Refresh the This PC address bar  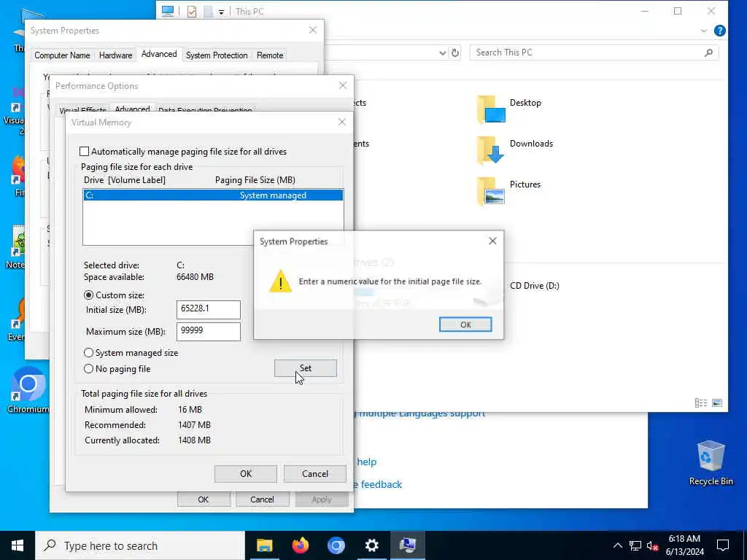point(455,52)
